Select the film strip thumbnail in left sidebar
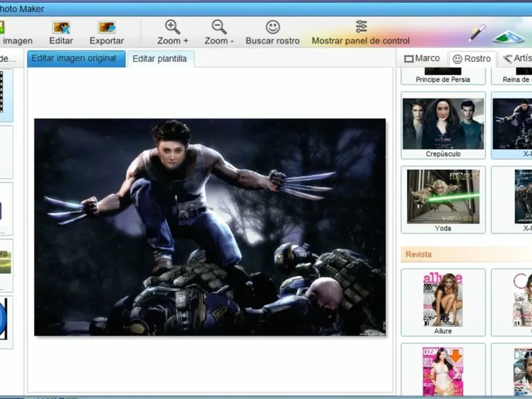 (x=5, y=96)
